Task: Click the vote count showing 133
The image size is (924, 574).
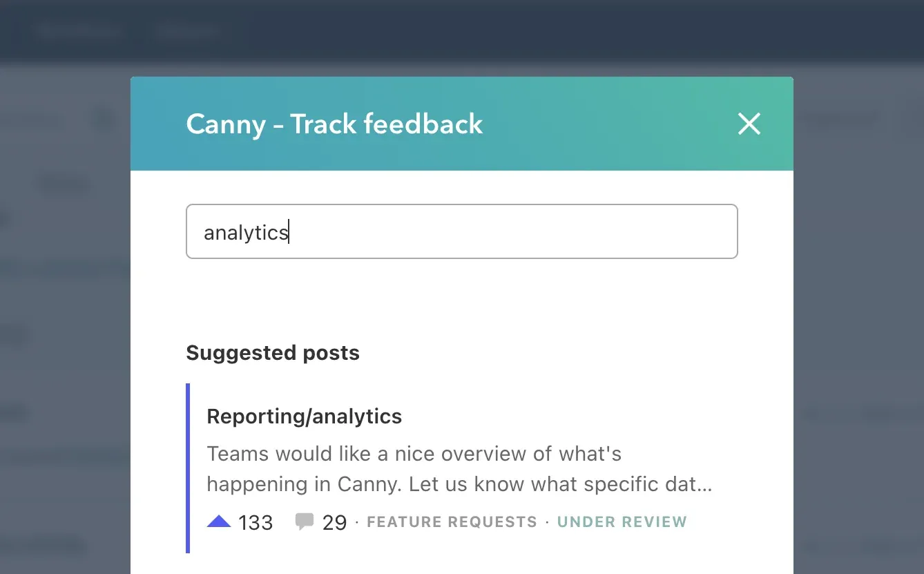Action: (x=255, y=522)
